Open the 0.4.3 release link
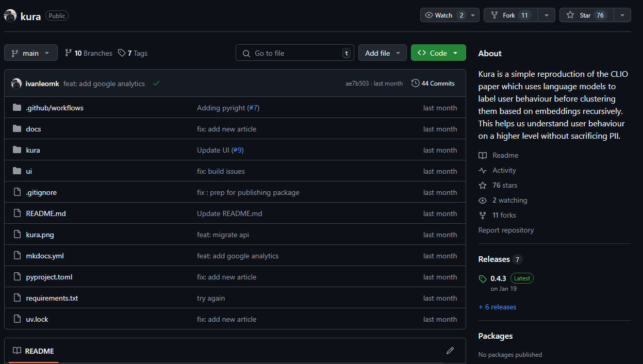The image size is (643, 364). (x=498, y=278)
